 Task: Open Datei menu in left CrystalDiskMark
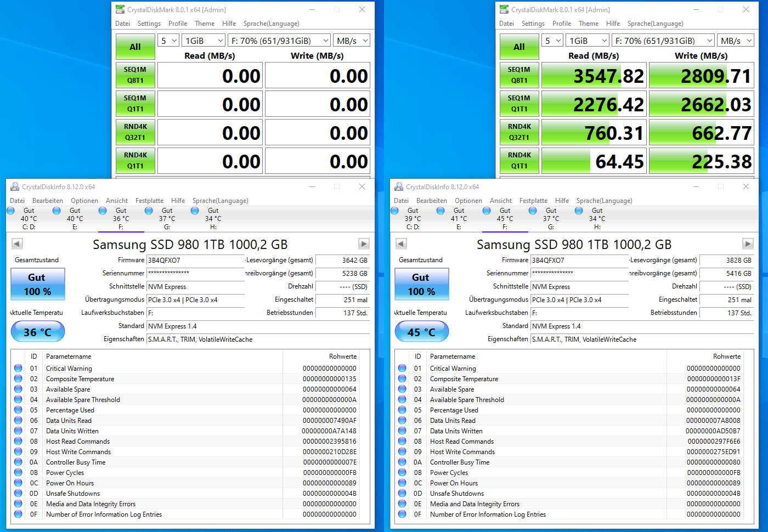(123, 24)
